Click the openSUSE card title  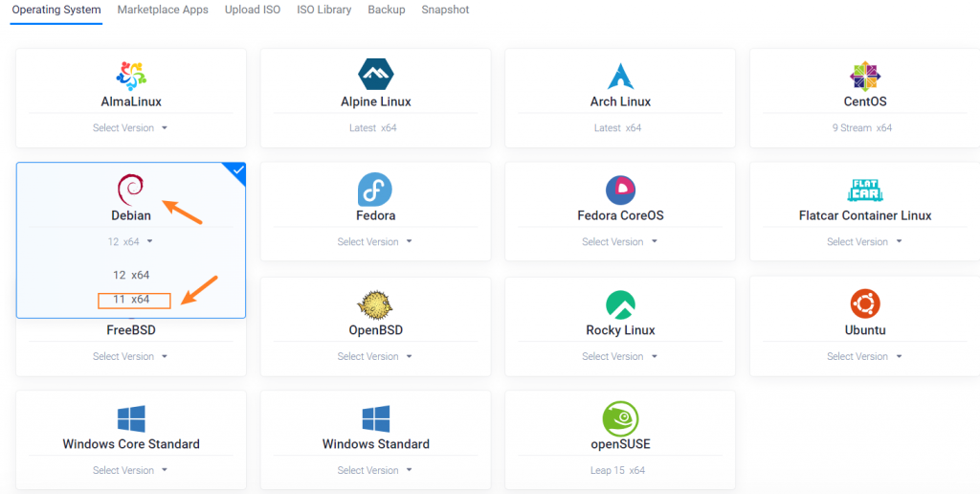620,444
